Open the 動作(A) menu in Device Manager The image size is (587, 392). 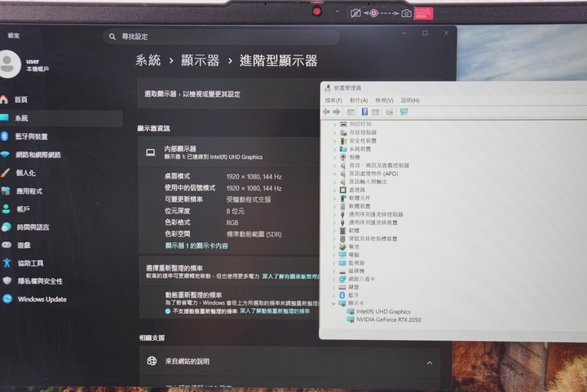(359, 100)
